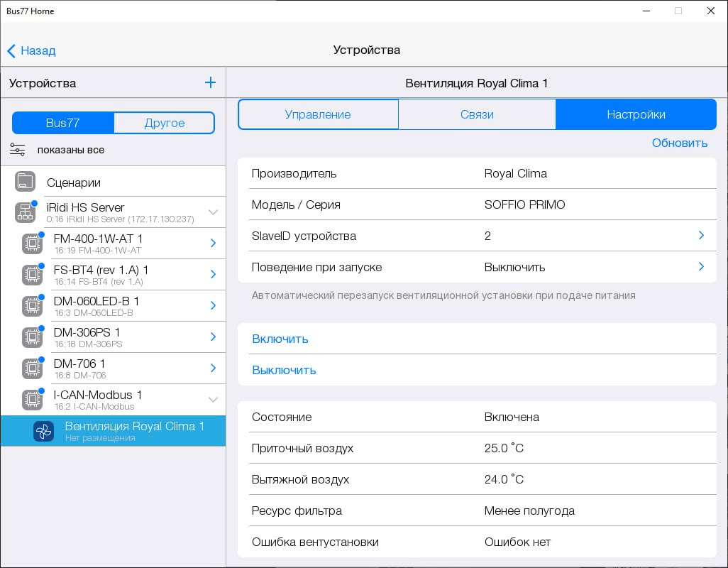Open the filter settings sliders icon
Image resolution: width=728 pixels, height=568 pixels.
(x=18, y=150)
